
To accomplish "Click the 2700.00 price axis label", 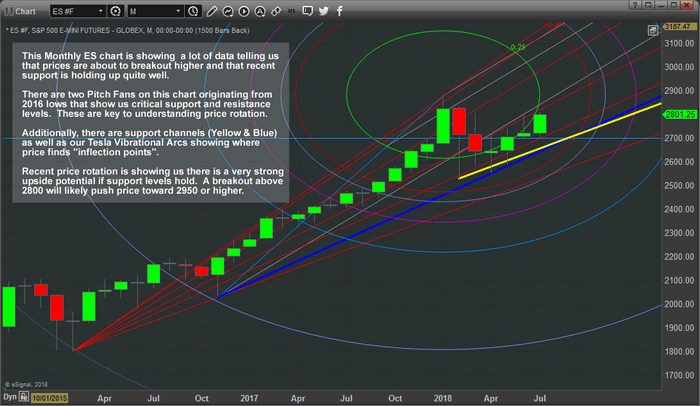I will click(679, 138).
